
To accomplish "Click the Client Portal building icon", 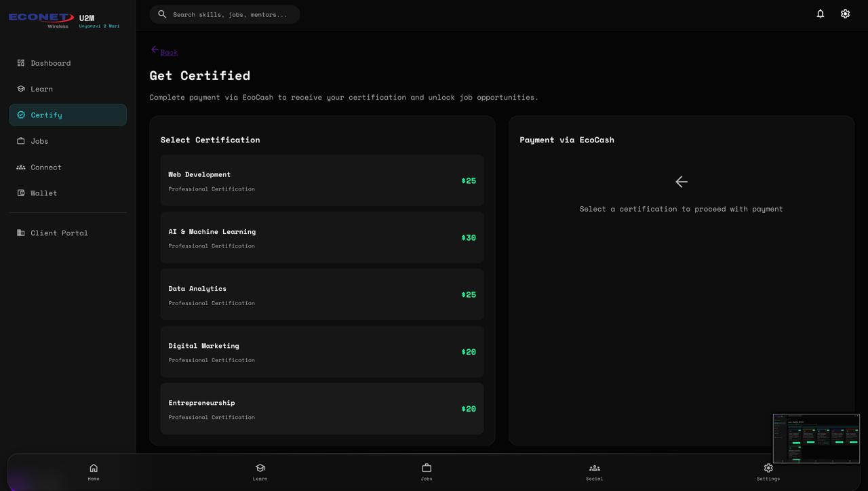I will 21,233.
